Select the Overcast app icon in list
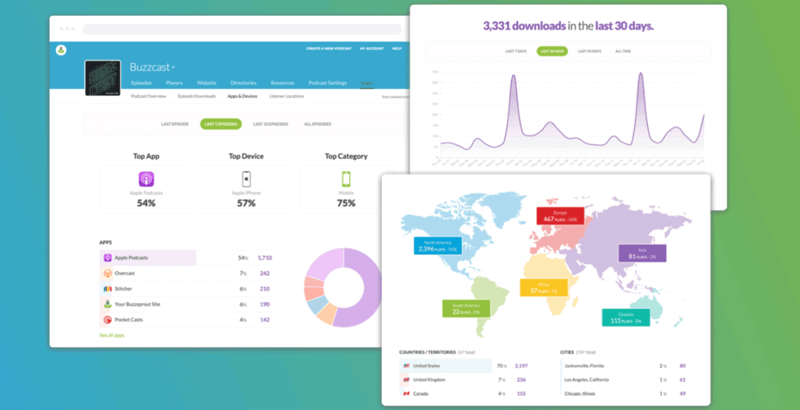The image size is (800, 410). (108, 273)
